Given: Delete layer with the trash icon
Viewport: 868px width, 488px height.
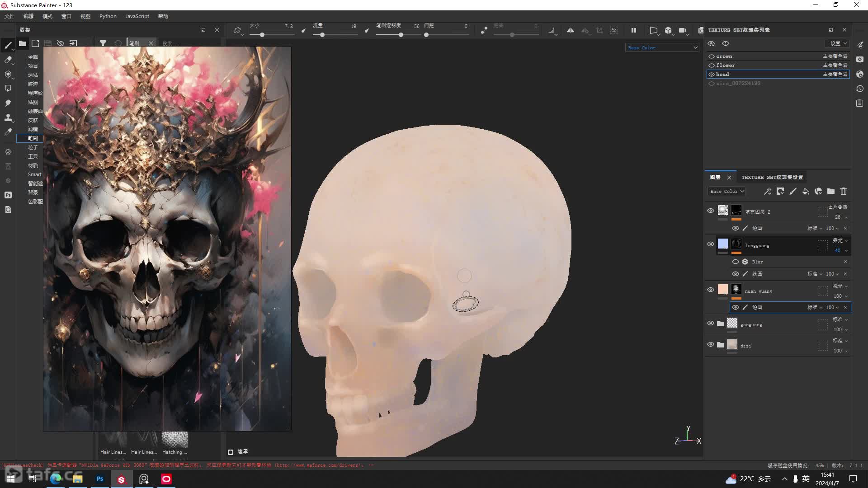Looking at the screenshot, I should tap(844, 192).
